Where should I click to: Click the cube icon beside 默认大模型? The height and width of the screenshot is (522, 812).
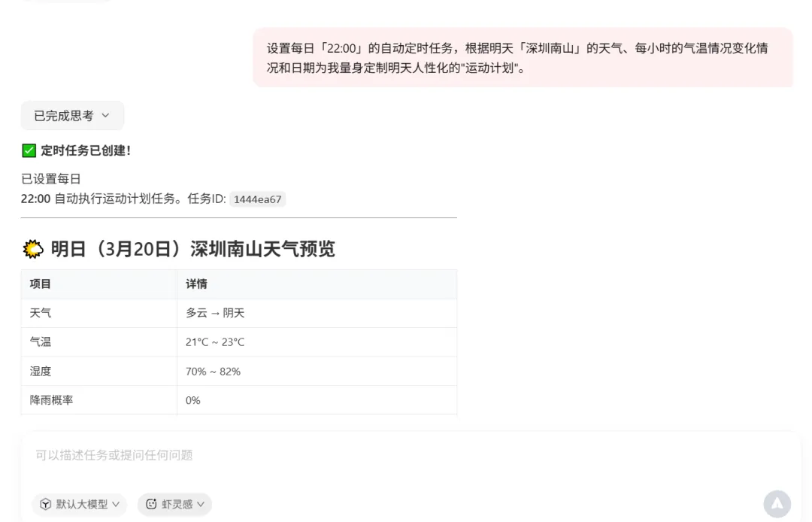(45, 504)
